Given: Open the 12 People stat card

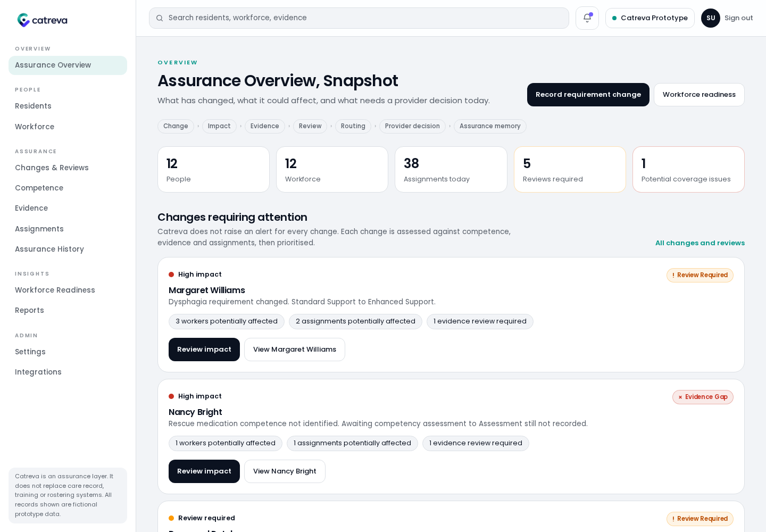Looking at the screenshot, I should click(x=213, y=170).
